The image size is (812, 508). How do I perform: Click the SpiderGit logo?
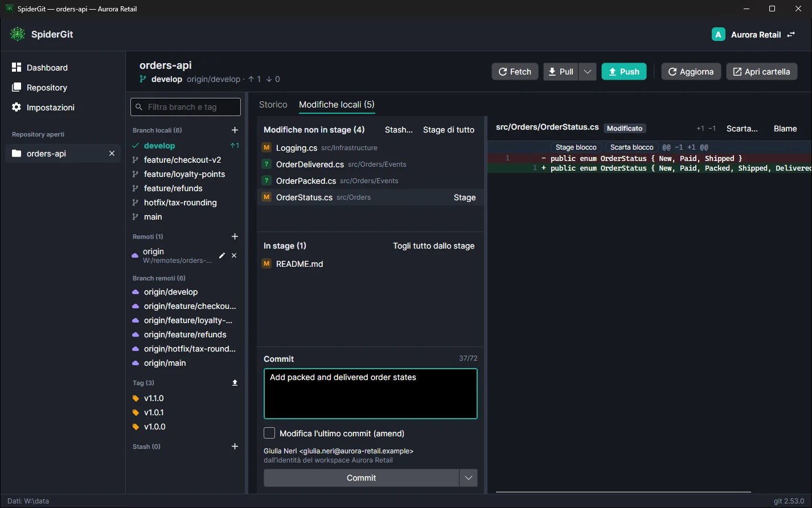pyautogui.click(x=18, y=34)
